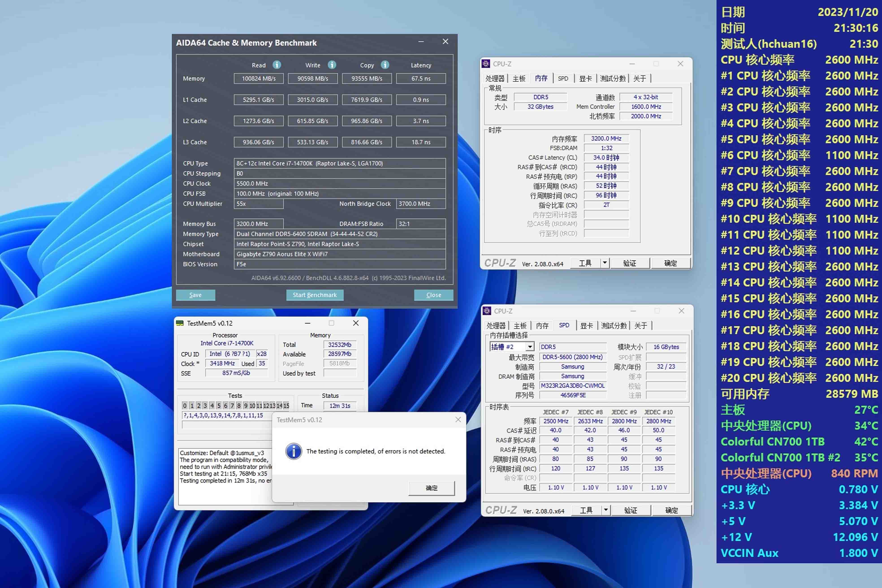Screen dimensions: 882x588
Task: Click 确定 button in lower CPU-Z
Action: pyautogui.click(x=672, y=510)
